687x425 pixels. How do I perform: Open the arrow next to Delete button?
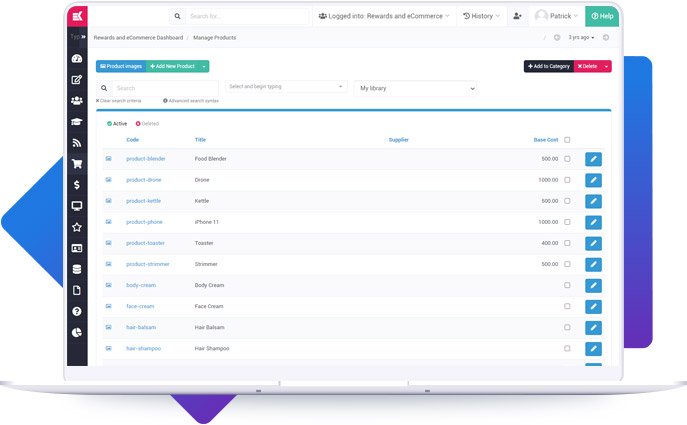click(x=606, y=66)
